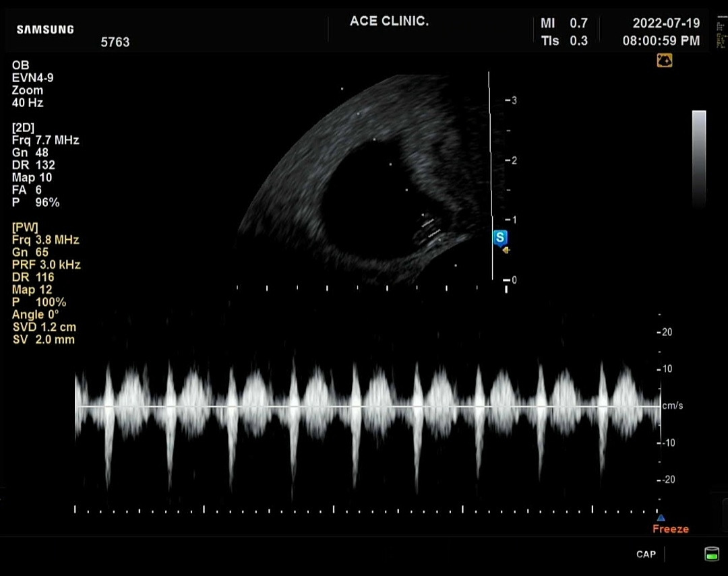Screen dimensions: 728x576
Task: Click the blue triangle timeline marker above Freeze
Action: coord(661,517)
